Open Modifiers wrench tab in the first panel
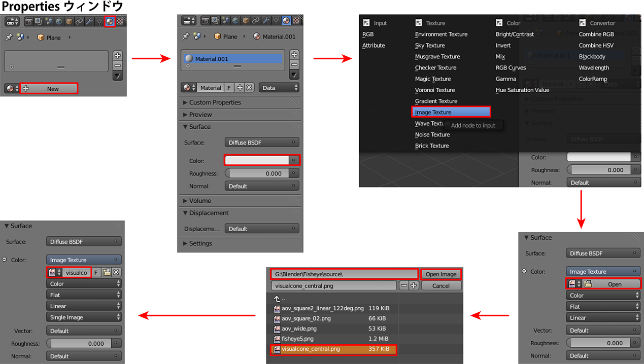 click(89, 21)
